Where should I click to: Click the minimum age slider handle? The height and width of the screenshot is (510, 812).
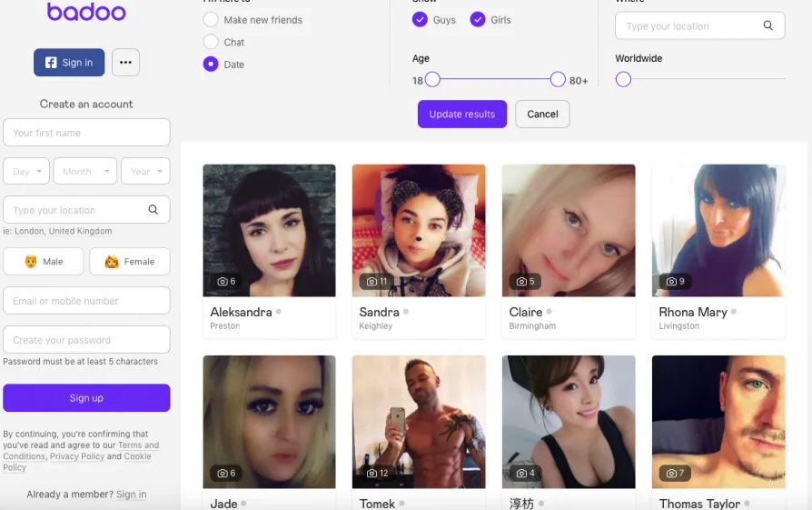click(x=432, y=79)
